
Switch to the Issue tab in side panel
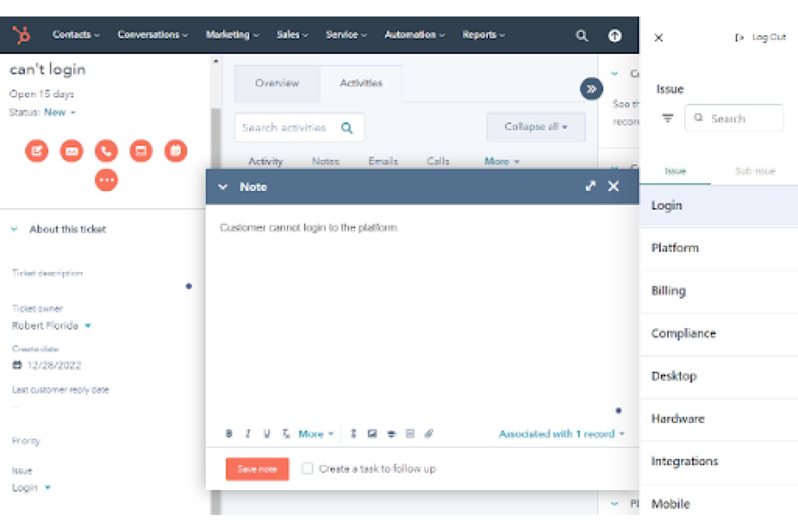pos(675,171)
